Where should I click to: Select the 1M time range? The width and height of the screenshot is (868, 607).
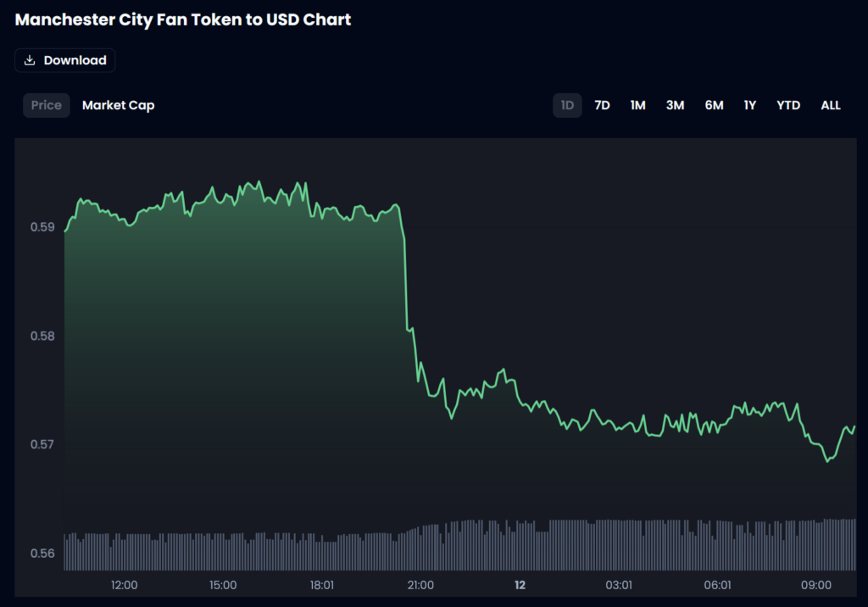pos(637,105)
